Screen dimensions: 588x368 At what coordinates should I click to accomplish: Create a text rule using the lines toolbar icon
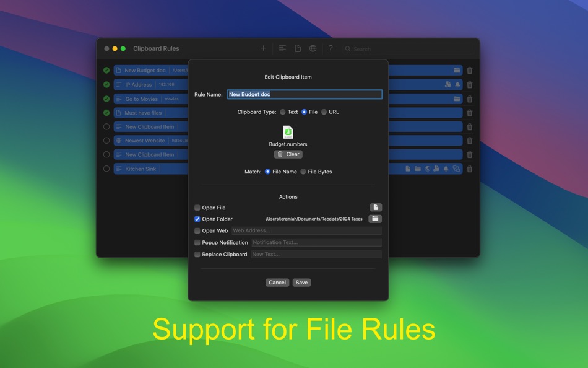282,48
